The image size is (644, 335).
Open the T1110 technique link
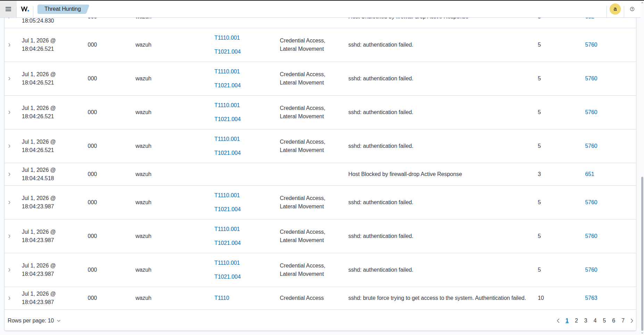[222, 298]
